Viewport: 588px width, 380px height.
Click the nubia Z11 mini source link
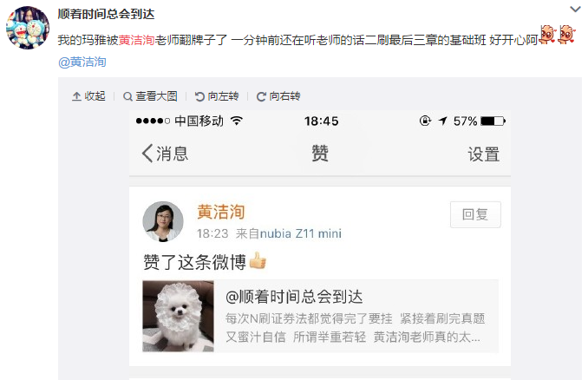pos(301,233)
